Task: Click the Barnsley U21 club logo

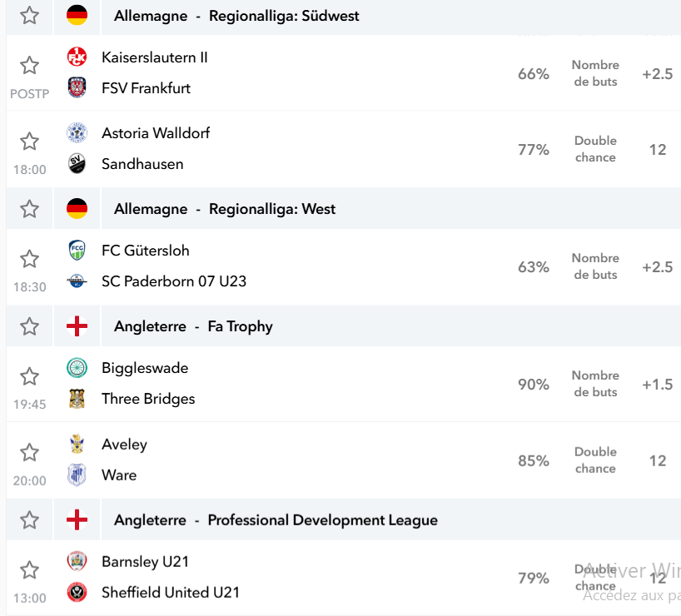Action: click(x=77, y=561)
